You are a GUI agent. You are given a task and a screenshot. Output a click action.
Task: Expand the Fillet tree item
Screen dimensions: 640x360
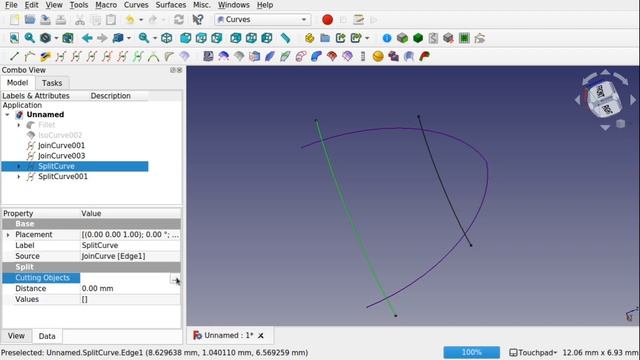pos(19,125)
